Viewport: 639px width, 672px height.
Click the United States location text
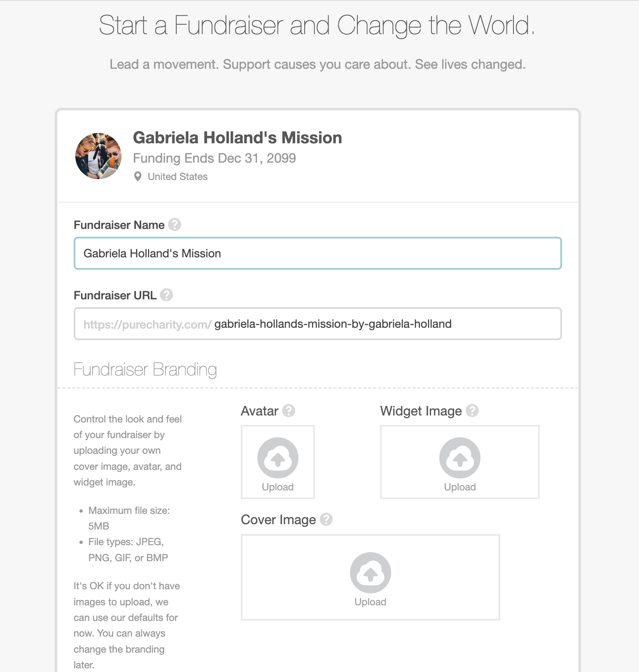pyautogui.click(x=177, y=177)
